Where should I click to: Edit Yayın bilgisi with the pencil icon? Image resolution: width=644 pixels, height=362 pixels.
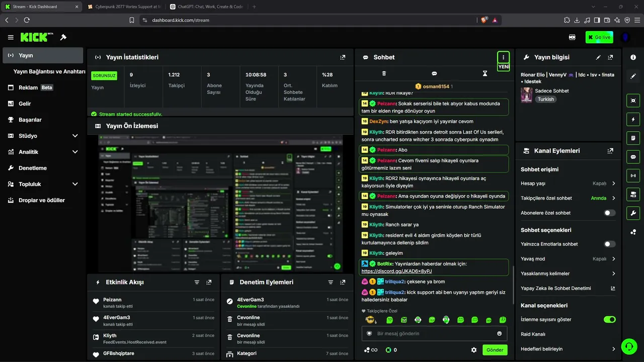(x=598, y=57)
